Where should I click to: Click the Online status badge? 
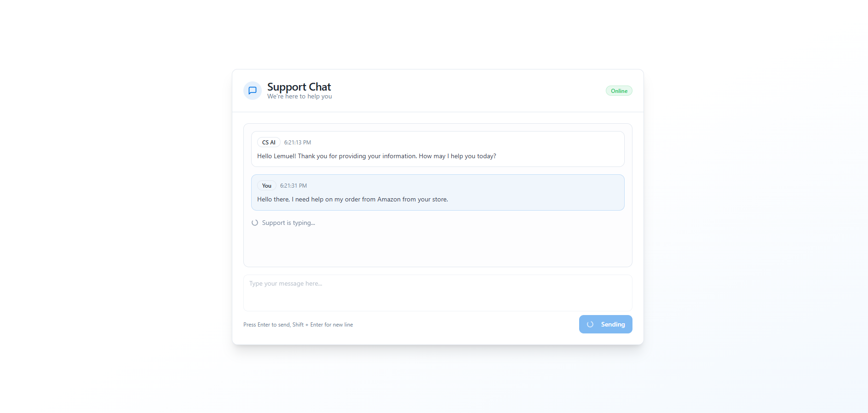coord(619,91)
